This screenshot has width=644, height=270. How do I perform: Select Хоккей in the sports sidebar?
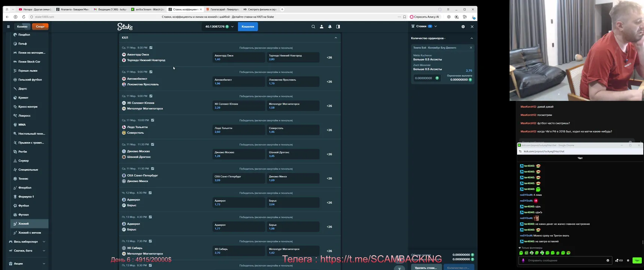click(x=29, y=223)
